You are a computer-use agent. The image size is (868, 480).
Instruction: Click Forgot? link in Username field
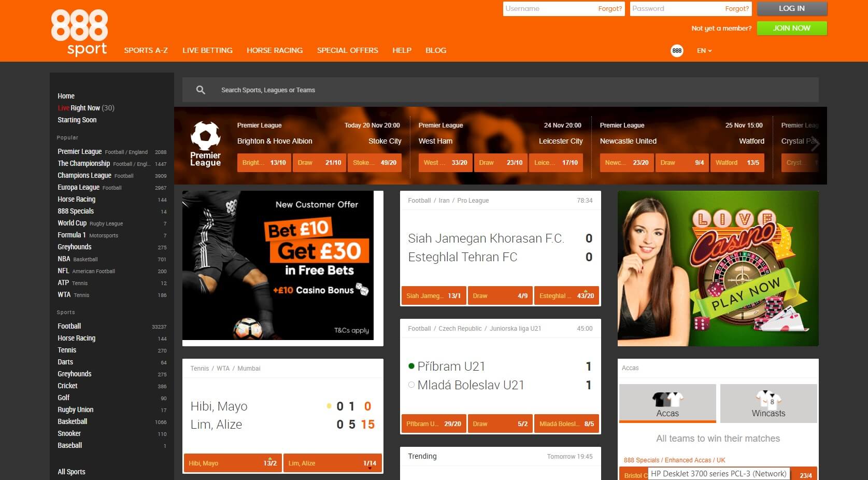tap(610, 9)
